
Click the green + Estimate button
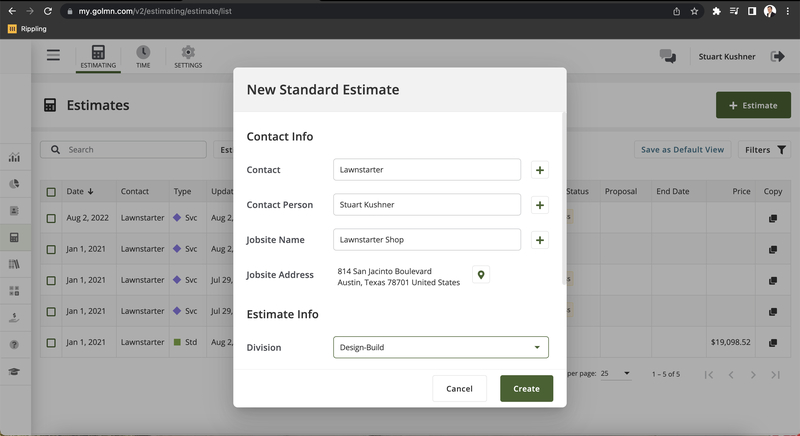point(753,105)
